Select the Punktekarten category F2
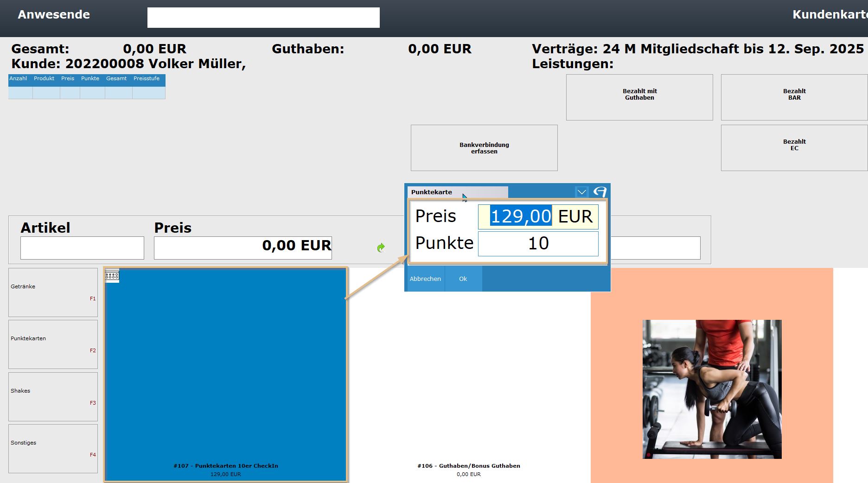Viewport: 868px width, 483px height. tap(53, 344)
